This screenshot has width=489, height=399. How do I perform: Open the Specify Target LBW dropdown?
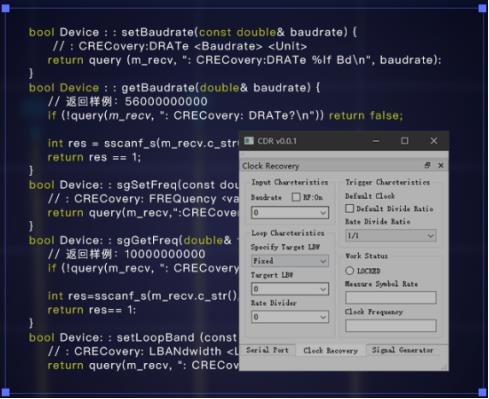(x=290, y=261)
